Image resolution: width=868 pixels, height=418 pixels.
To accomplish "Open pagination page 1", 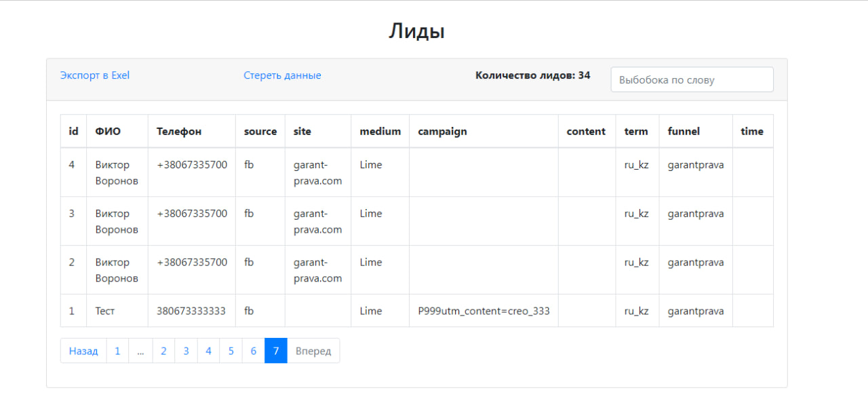I will coord(117,351).
